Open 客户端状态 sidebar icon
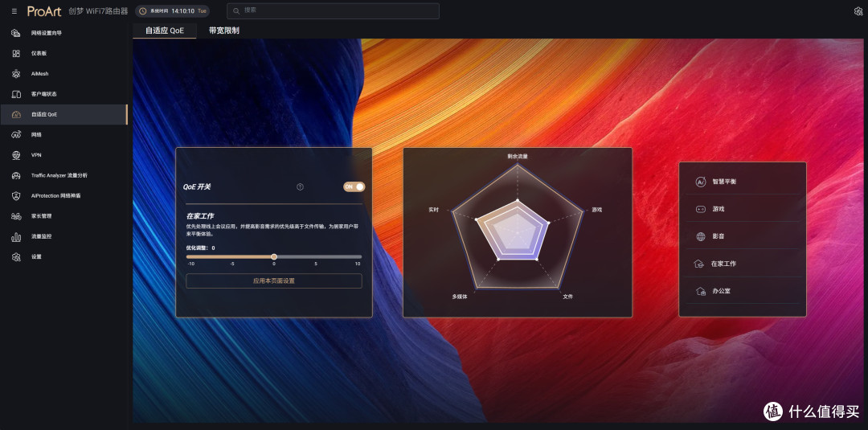The image size is (868, 430). pyautogui.click(x=16, y=94)
